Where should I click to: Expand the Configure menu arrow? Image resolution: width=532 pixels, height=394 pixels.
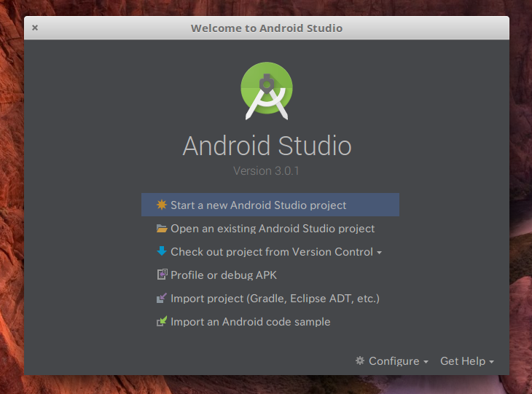pyautogui.click(x=426, y=362)
